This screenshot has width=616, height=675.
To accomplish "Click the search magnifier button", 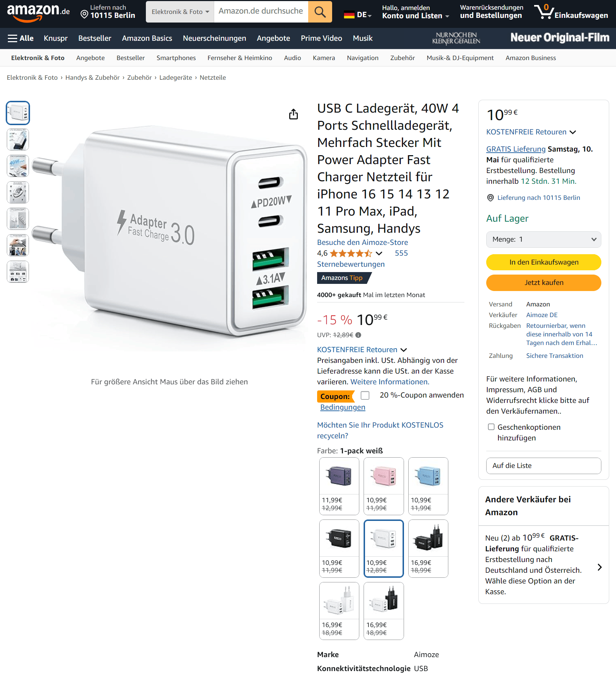I will pyautogui.click(x=320, y=12).
